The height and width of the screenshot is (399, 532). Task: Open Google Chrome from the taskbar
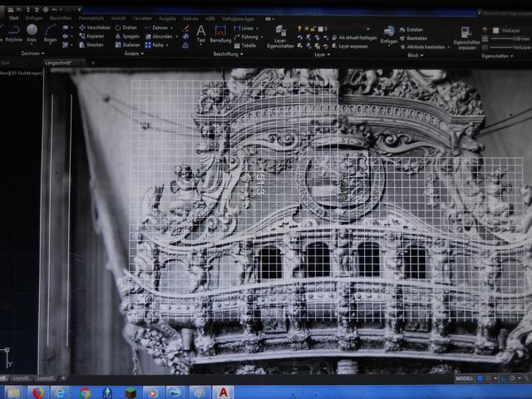[x=85, y=392]
